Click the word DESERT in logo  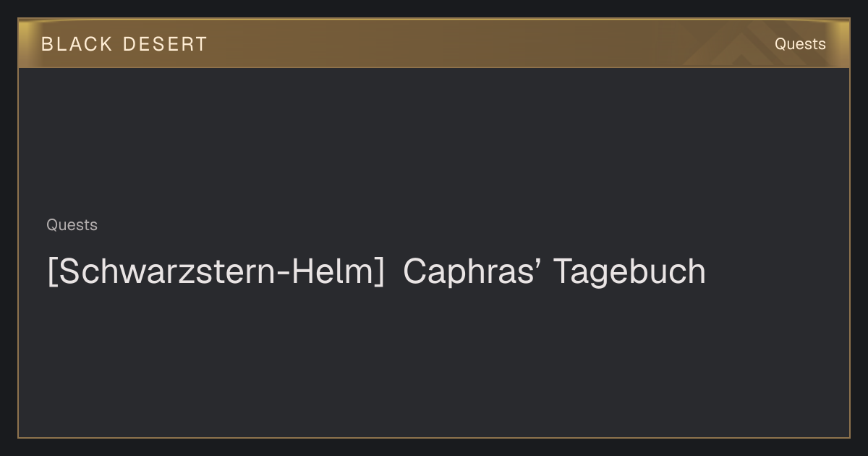point(165,44)
